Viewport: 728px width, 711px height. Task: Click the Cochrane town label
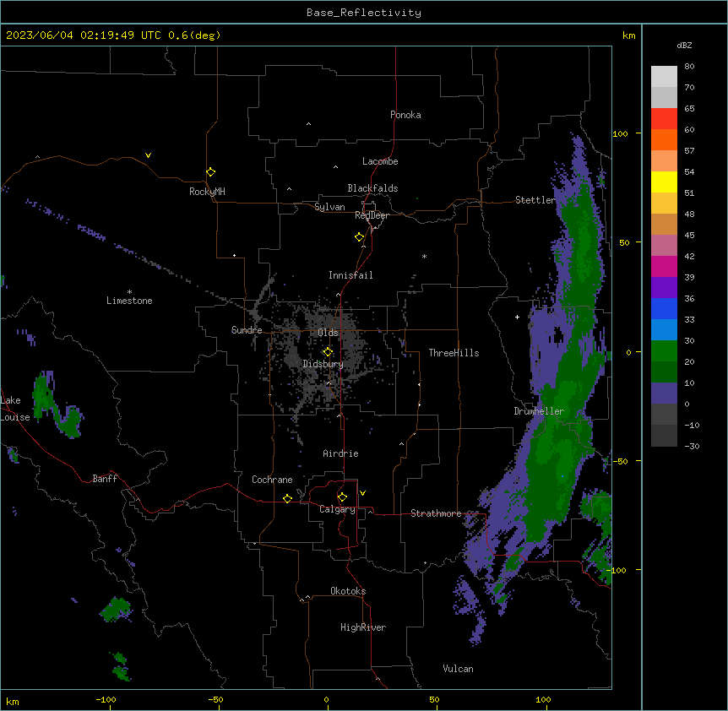click(272, 480)
